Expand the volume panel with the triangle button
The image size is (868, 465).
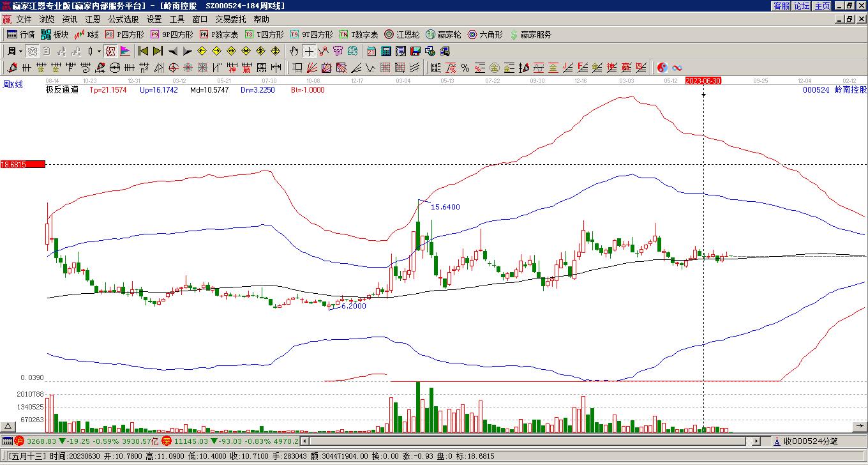coord(8,426)
